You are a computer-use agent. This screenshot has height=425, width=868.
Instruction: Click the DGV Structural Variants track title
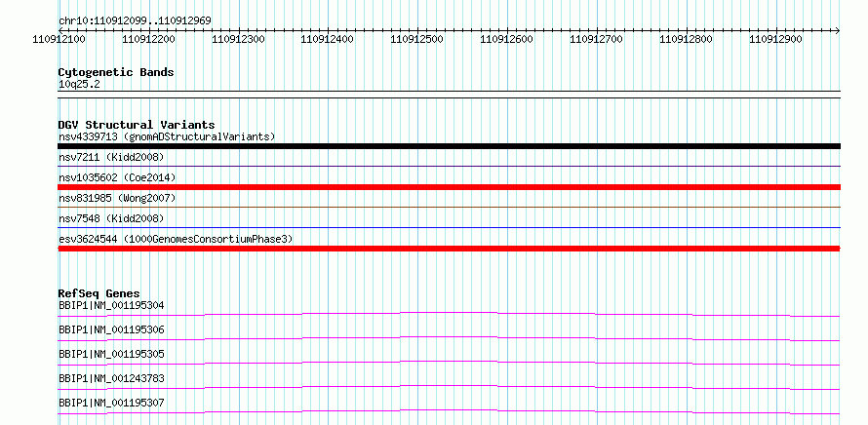[x=137, y=125]
